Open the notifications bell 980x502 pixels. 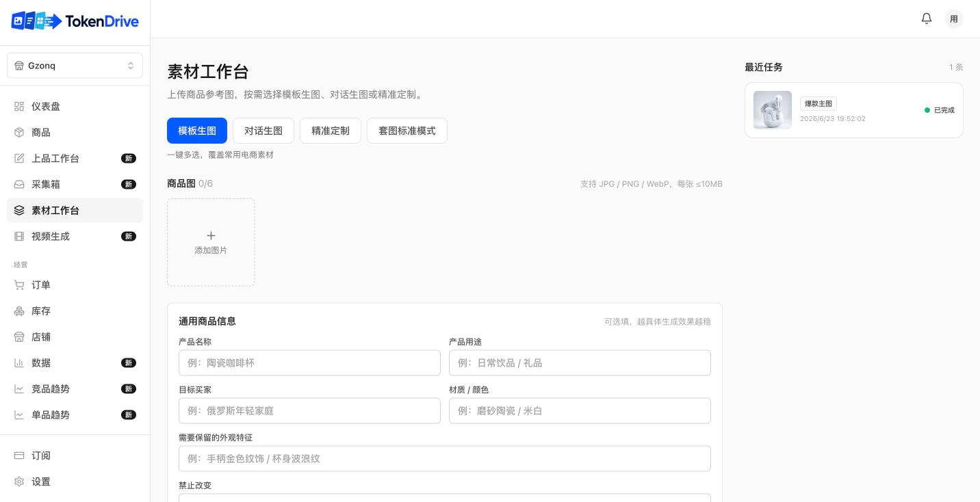(x=927, y=18)
